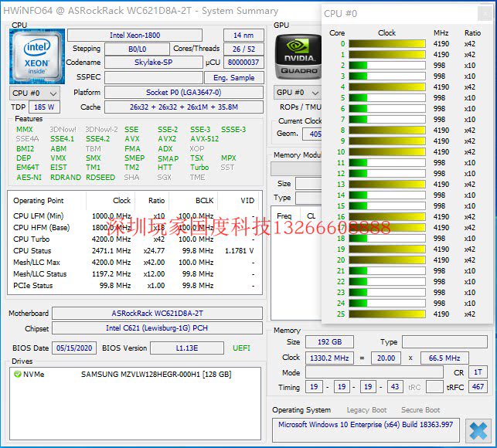Close summary with blue X button
497x448 pixels.
(x=478, y=430)
